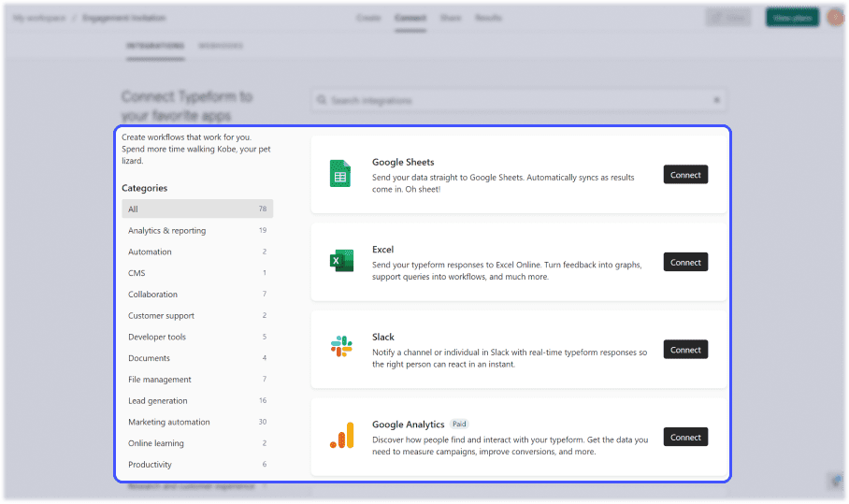The image size is (849, 504).
Task: Filter by Analytics & reporting category
Action: tap(197, 231)
